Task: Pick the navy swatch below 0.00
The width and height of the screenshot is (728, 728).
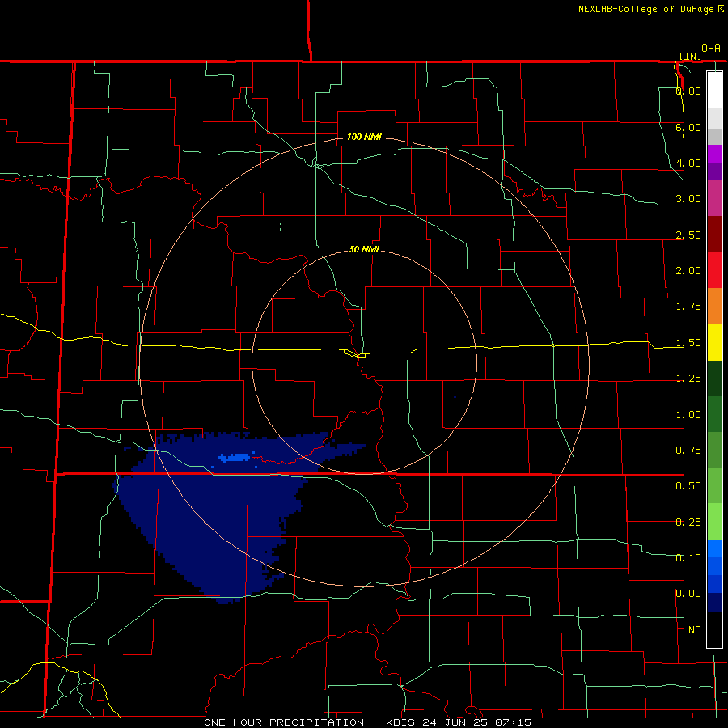Action: coord(714,603)
